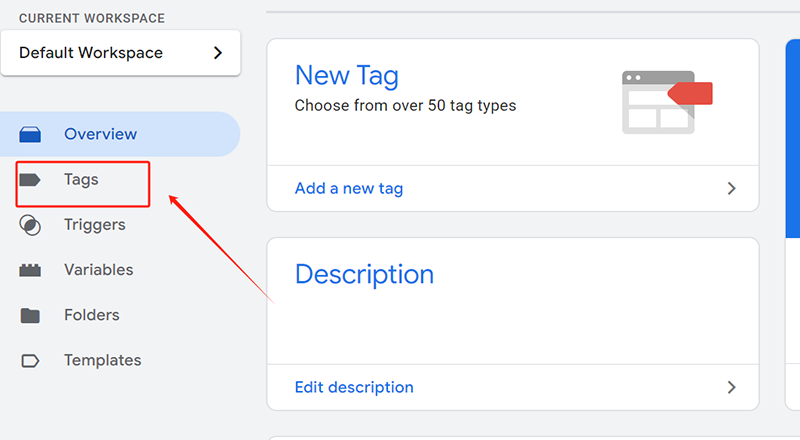Open the Templates page

102,360
